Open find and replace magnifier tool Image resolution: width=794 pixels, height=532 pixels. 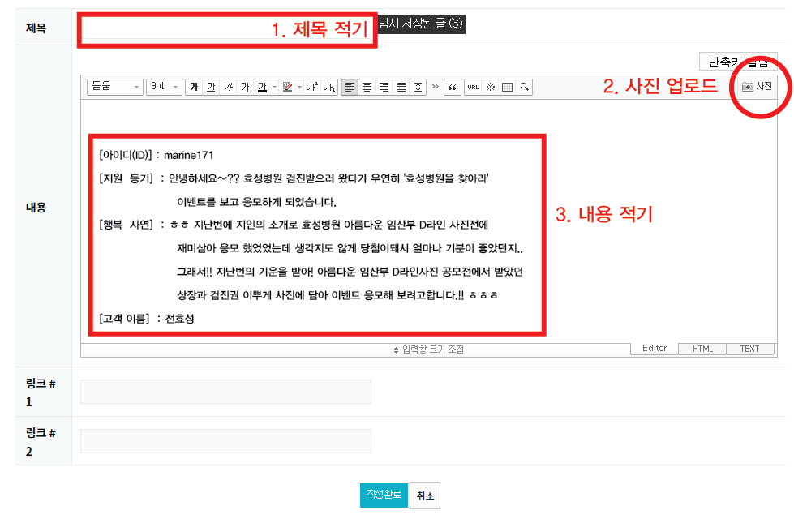click(525, 87)
